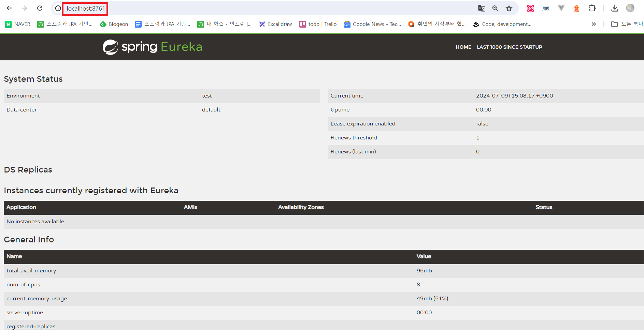Open the gray V-shaped extension icon
644x330 pixels.
coord(561,9)
